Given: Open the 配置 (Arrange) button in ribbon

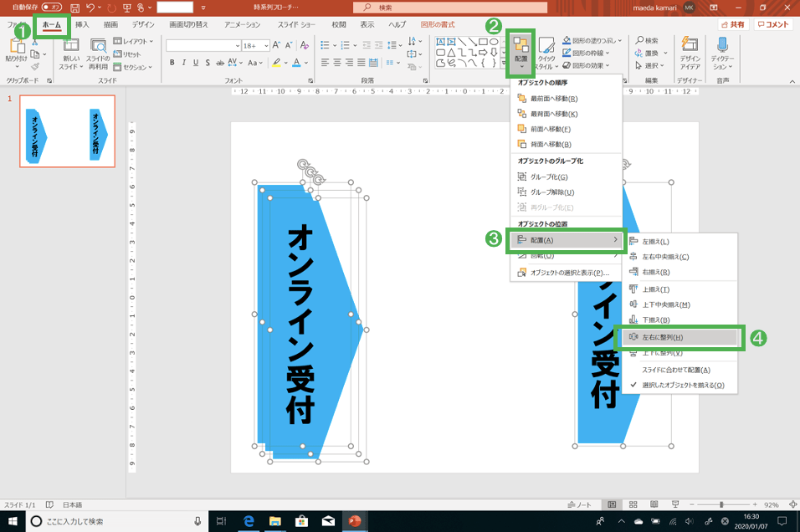Looking at the screenshot, I should tap(521, 53).
